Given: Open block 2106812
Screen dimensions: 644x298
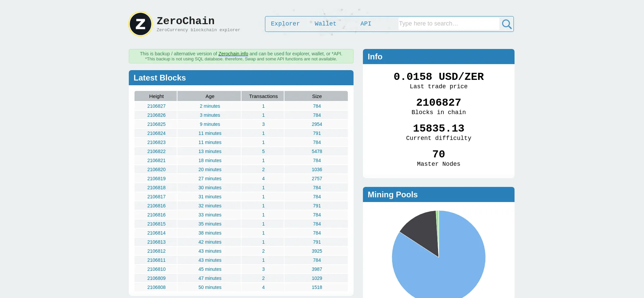Looking at the screenshot, I should [156, 251].
